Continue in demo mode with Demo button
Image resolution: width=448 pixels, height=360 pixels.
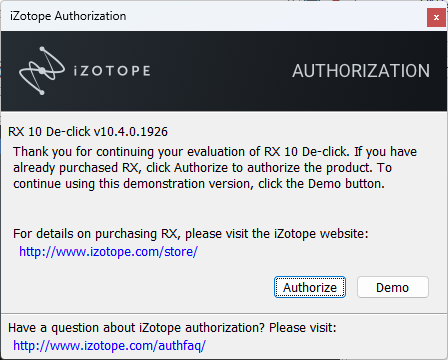(393, 287)
